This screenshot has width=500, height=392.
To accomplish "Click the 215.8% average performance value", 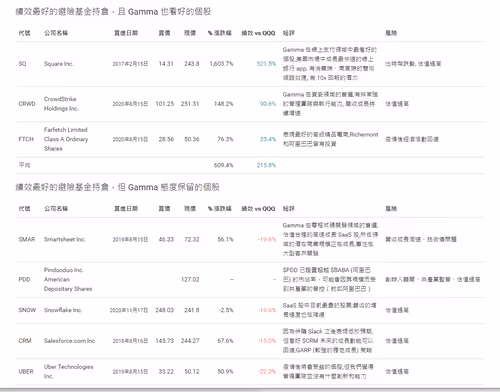I will click(266, 165).
